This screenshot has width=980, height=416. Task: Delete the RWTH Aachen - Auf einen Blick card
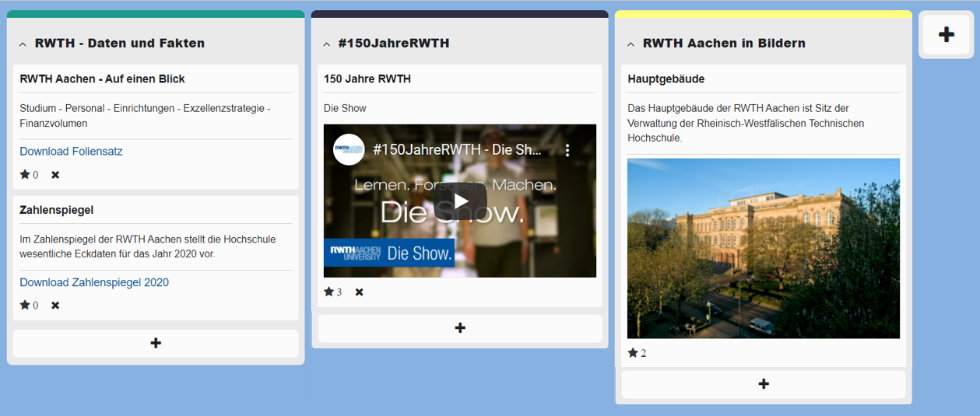click(x=55, y=175)
